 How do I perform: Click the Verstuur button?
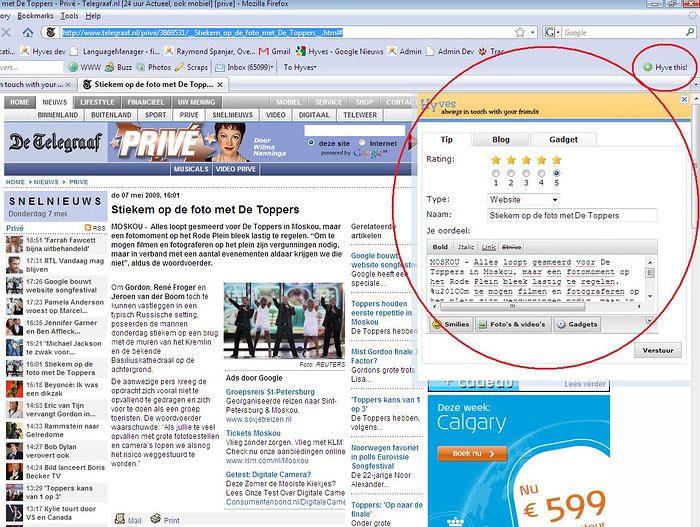tap(657, 351)
